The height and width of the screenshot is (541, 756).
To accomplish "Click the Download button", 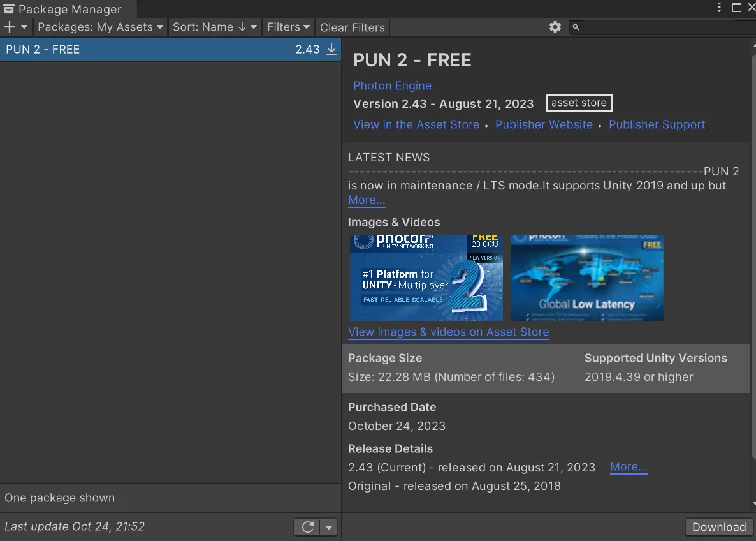I will 718,527.
